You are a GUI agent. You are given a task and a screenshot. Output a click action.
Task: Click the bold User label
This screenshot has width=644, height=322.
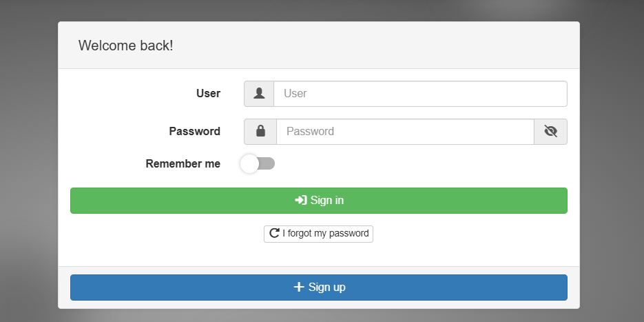208,93
